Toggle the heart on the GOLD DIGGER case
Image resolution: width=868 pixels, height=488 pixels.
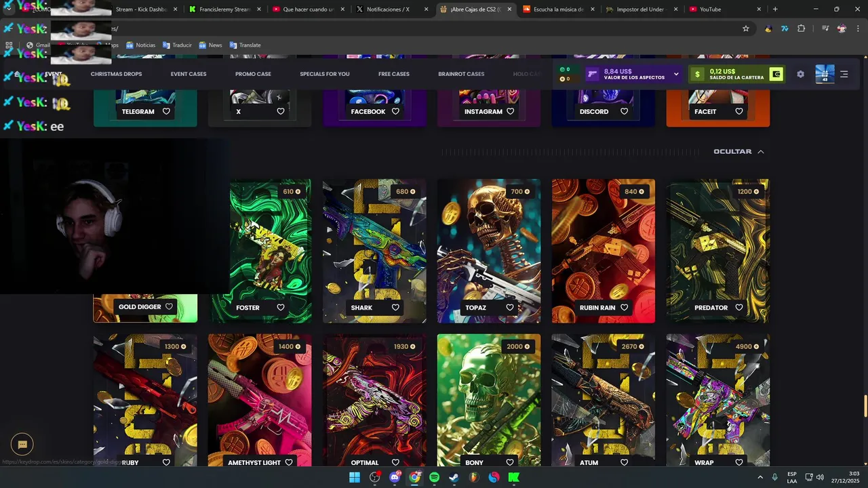point(169,306)
